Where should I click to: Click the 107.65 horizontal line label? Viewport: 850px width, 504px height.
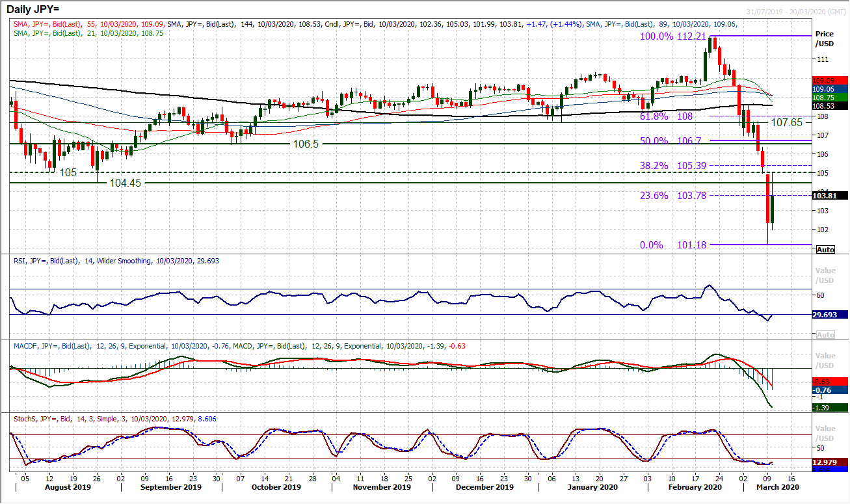[x=788, y=122]
